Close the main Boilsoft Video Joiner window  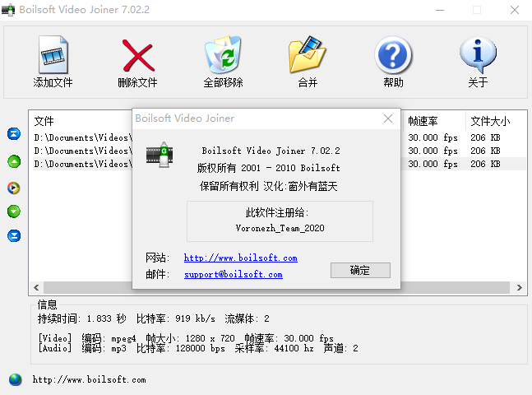tap(515, 10)
